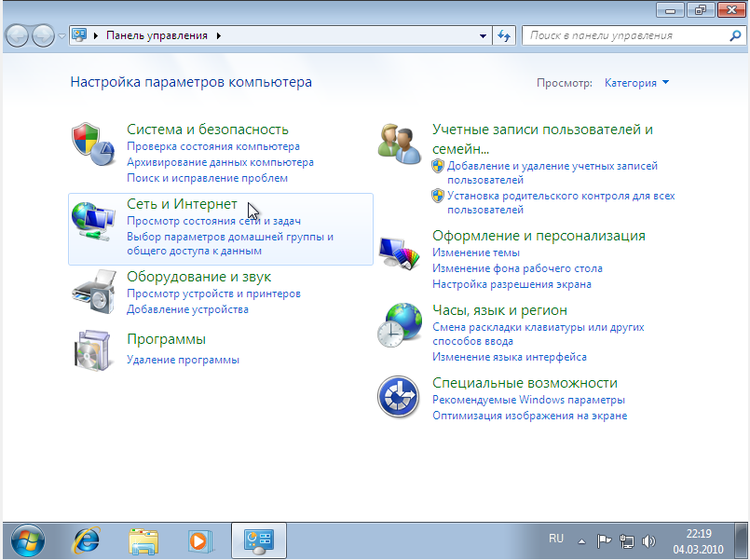Click the Изменение темы link
The image size is (750, 560).
click(476, 253)
